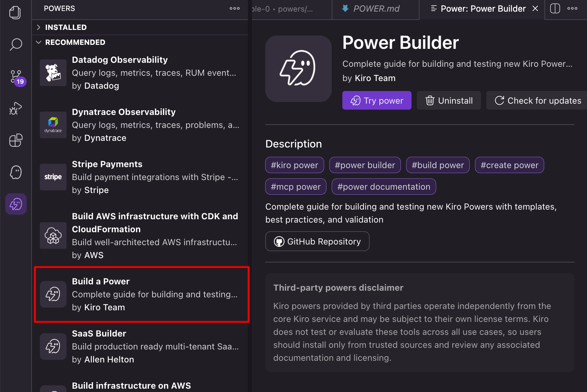
Task: Open Build AWS infrastructure with CDK title
Action: [155, 223]
